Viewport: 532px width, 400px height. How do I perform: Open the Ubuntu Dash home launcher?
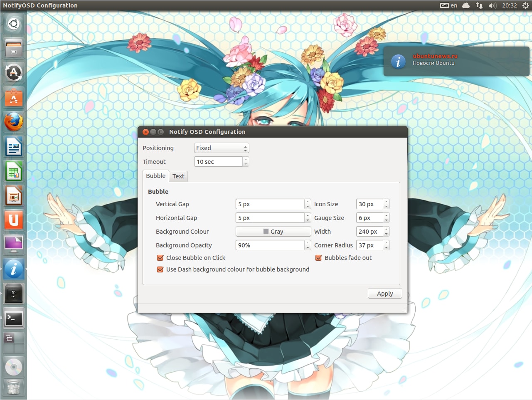[x=14, y=24]
